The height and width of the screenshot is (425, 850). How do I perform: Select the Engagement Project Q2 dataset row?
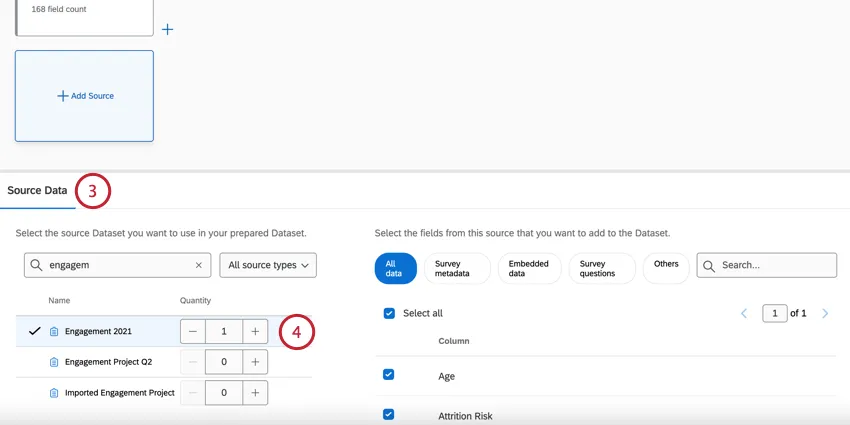(164, 362)
